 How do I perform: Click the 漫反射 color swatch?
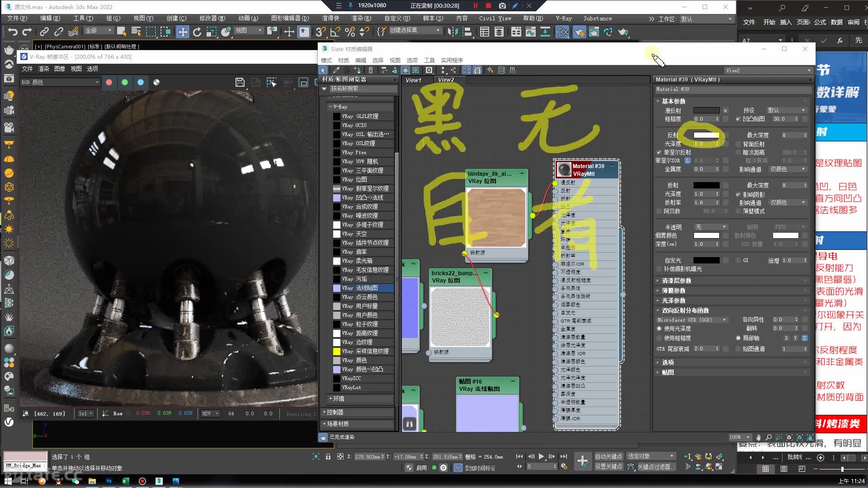706,110
